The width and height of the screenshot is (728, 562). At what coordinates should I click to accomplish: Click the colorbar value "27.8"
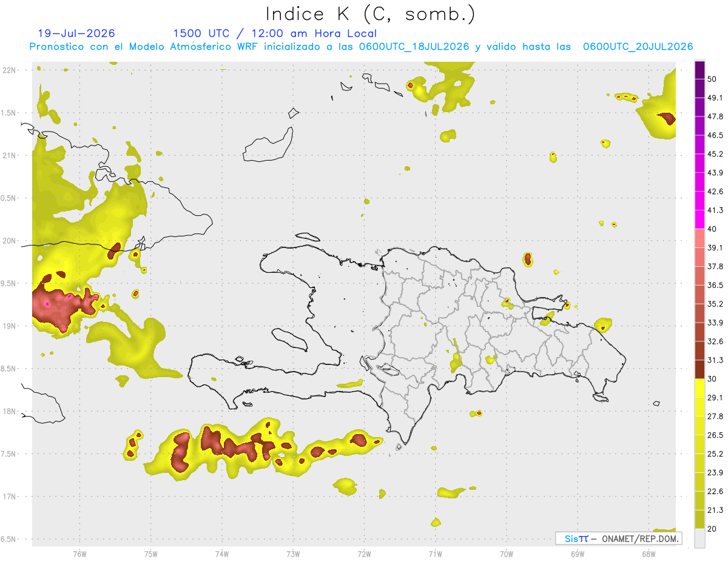pyautogui.click(x=715, y=416)
